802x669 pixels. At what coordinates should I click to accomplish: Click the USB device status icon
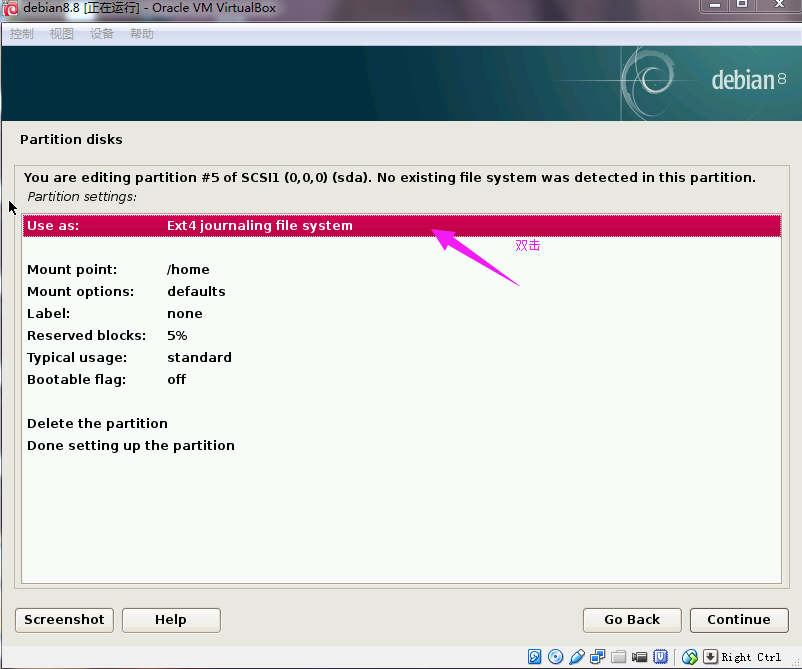point(577,657)
